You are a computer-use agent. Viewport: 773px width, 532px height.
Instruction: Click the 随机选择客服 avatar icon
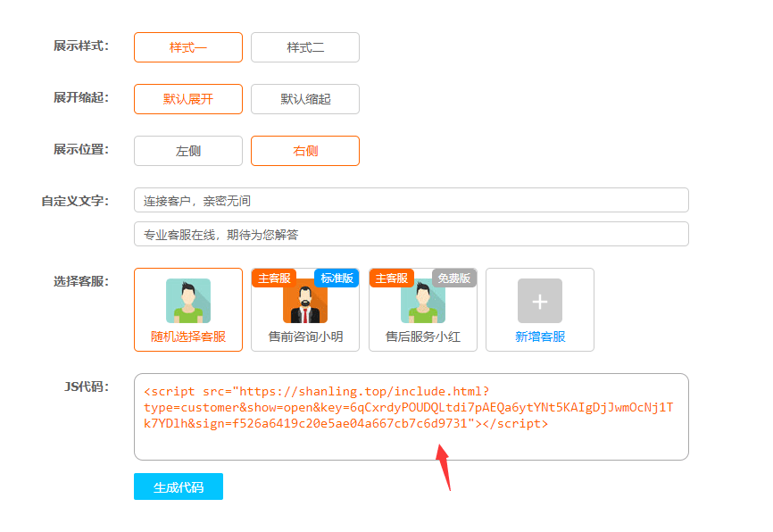coord(188,301)
